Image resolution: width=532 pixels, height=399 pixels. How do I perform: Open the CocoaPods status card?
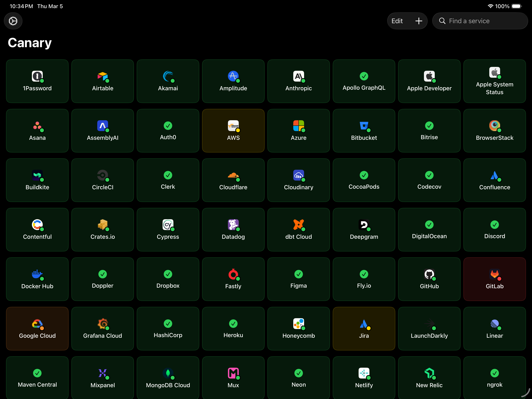click(x=364, y=180)
